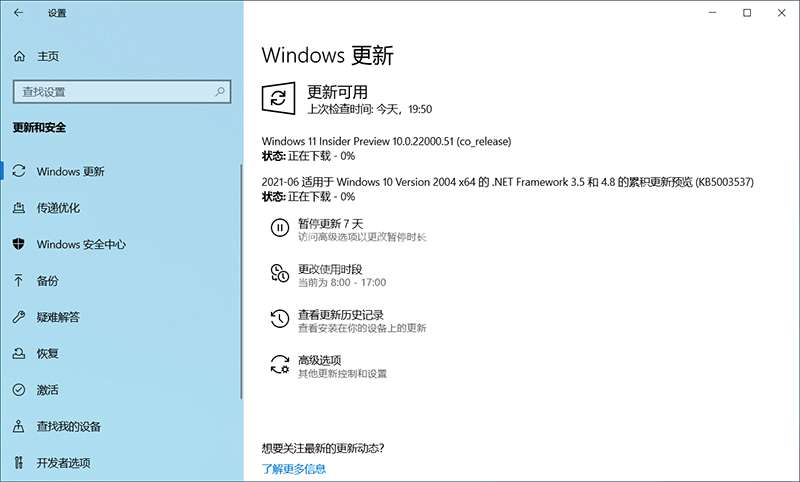Minimize the 设置 window

pos(713,13)
